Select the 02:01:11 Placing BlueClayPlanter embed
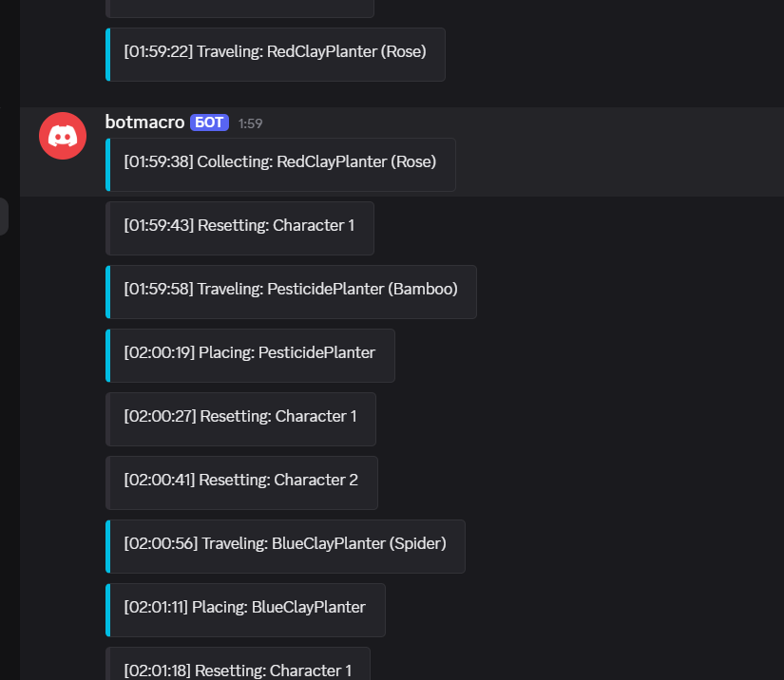The image size is (784, 680). pos(245,608)
